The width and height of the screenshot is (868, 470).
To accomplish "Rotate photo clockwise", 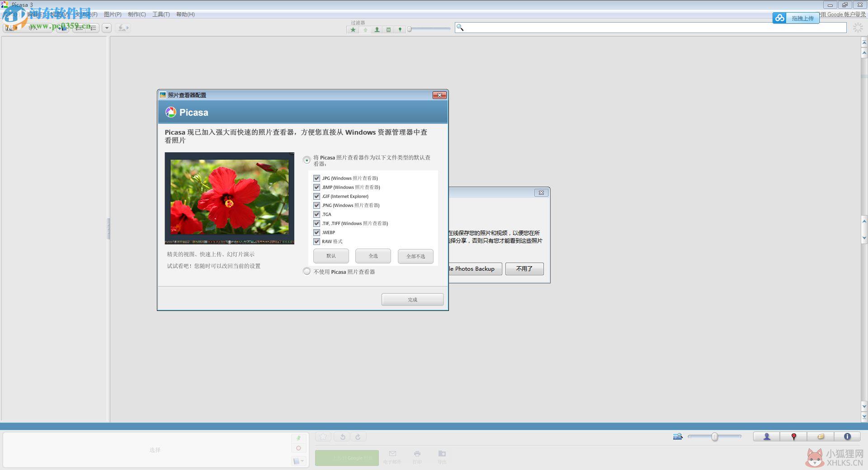I will coord(358,437).
